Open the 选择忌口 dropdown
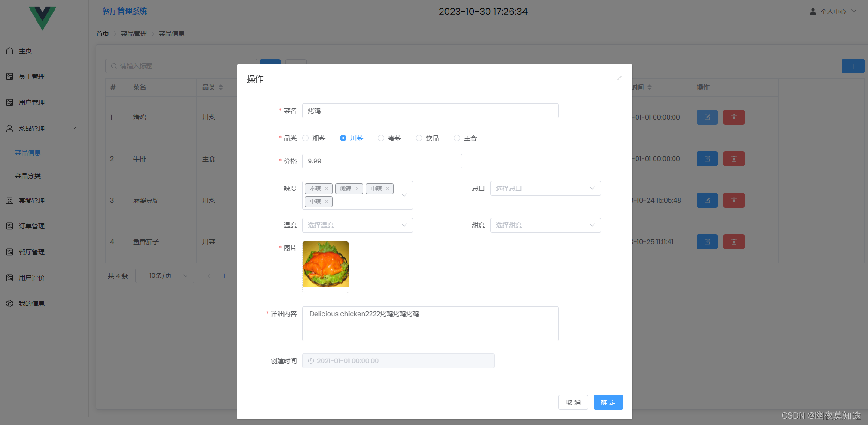The width and height of the screenshot is (868, 425). pyautogui.click(x=545, y=188)
